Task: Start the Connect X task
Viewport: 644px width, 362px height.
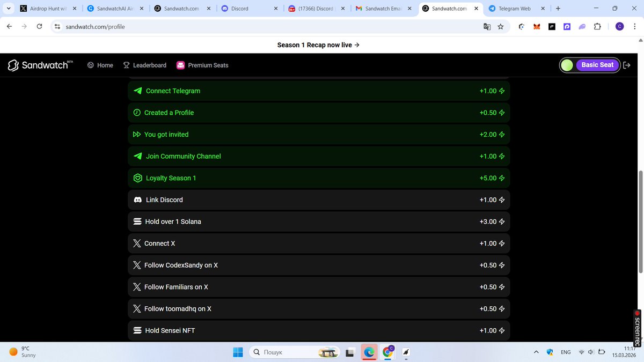Action: pyautogui.click(x=319, y=243)
